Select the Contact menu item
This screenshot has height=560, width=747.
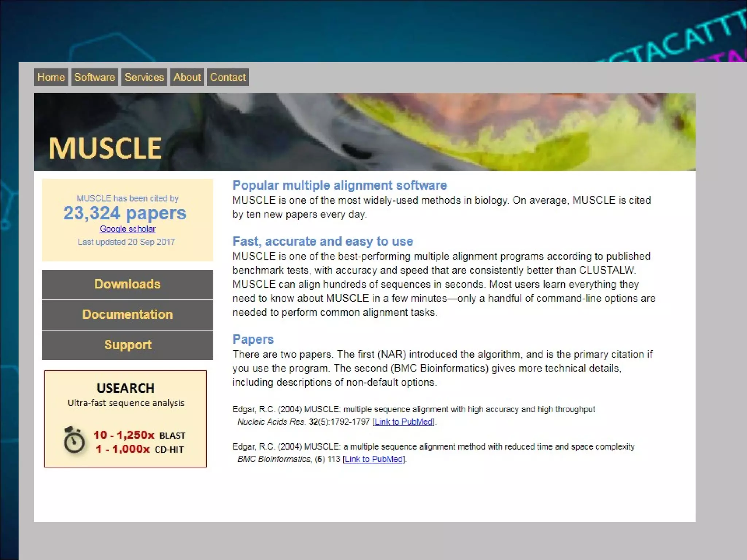click(x=228, y=77)
